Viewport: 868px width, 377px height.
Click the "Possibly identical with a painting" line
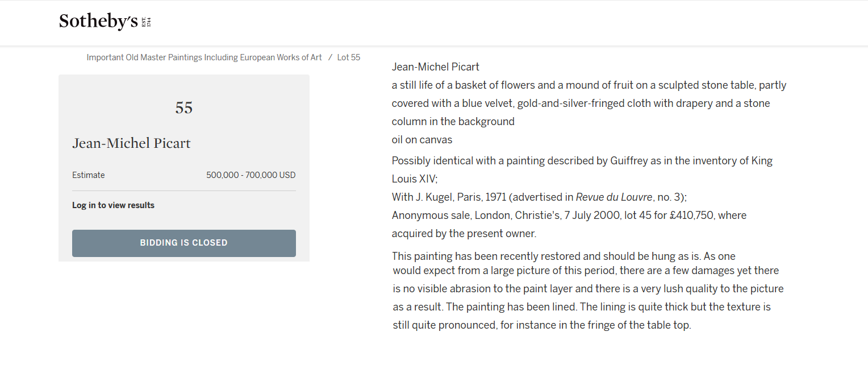tap(582, 161)
